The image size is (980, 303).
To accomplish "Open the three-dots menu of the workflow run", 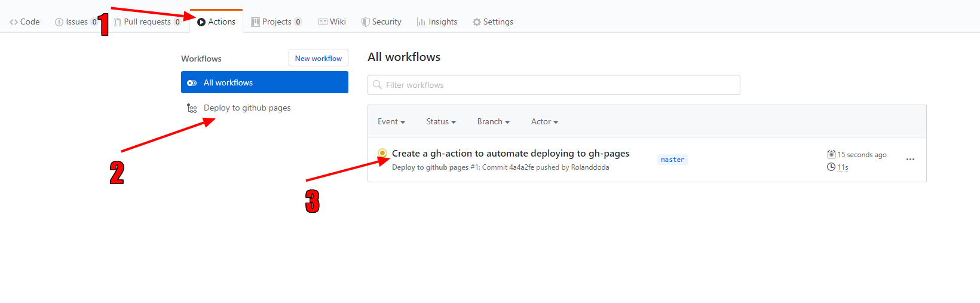I will [x=910, y=160].
